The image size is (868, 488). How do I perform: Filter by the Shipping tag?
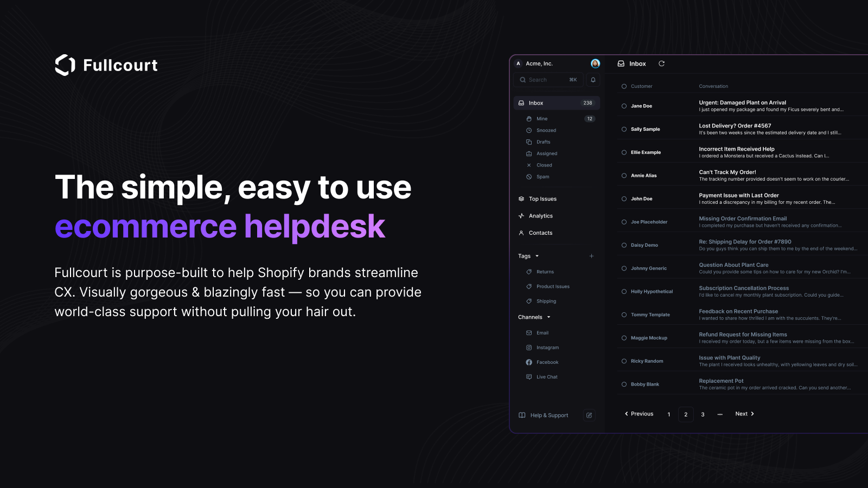(541, 301)
